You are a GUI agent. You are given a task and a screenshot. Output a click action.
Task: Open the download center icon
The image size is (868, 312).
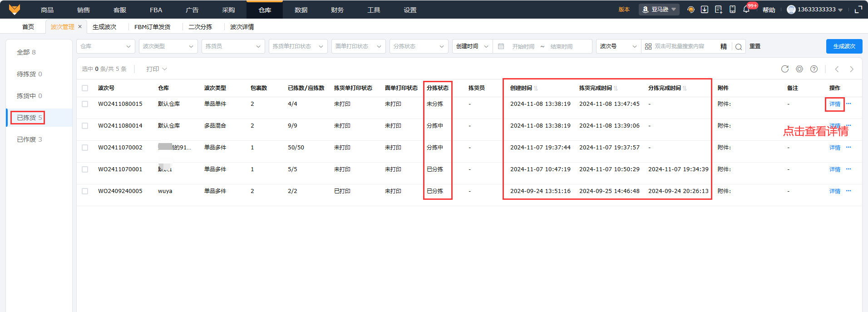coord(705,10)
